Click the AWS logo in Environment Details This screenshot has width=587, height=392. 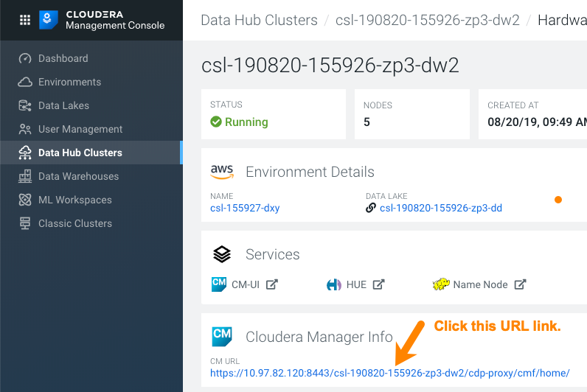tap(222, 172)
